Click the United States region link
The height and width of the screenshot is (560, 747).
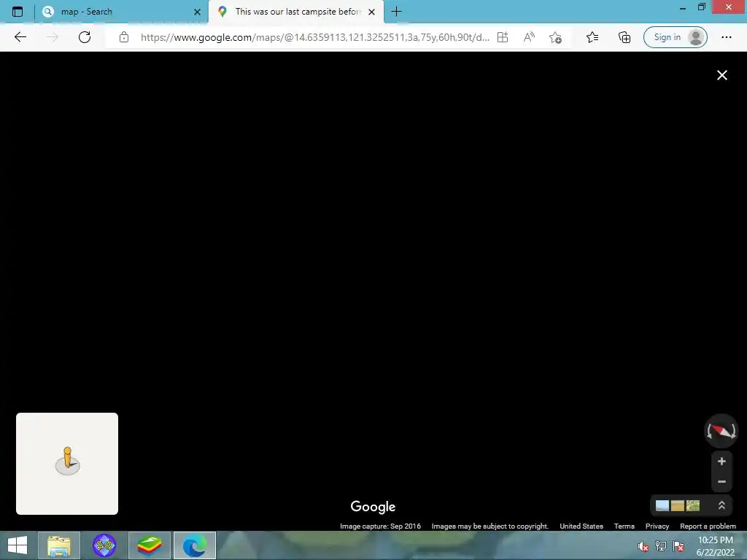point(581,526)
